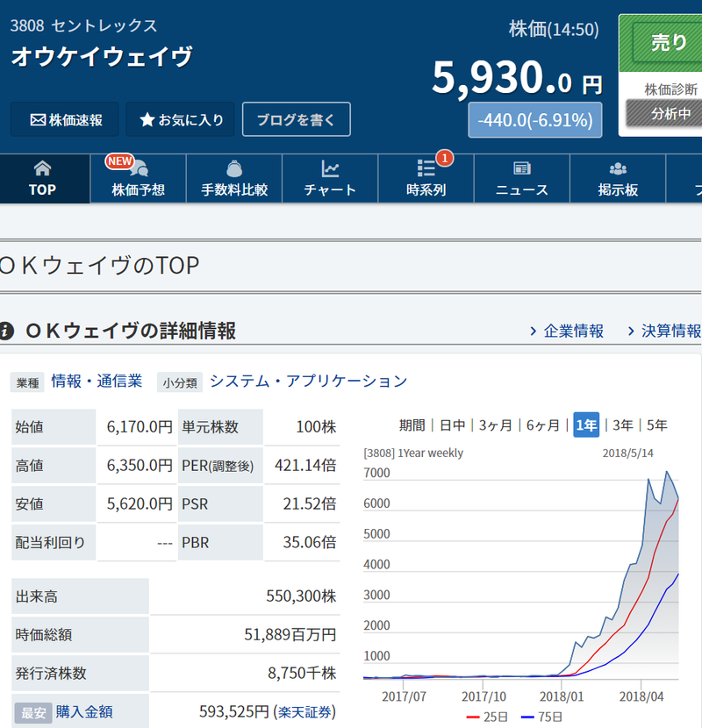
Task: Open 株価予想 via the crown icon
Action: 139,168
